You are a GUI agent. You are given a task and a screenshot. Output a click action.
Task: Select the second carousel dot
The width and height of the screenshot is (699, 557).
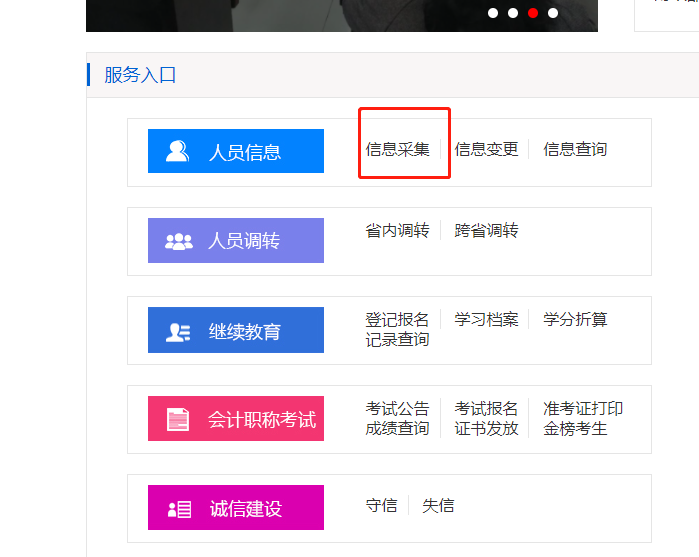pyautogui.click(x=513, y=13)
